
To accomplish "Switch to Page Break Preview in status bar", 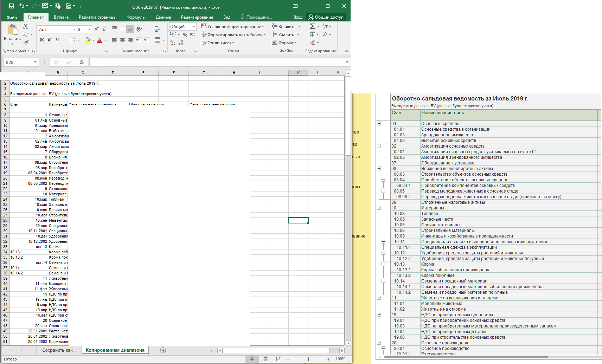I will click(x=279, y=359).
